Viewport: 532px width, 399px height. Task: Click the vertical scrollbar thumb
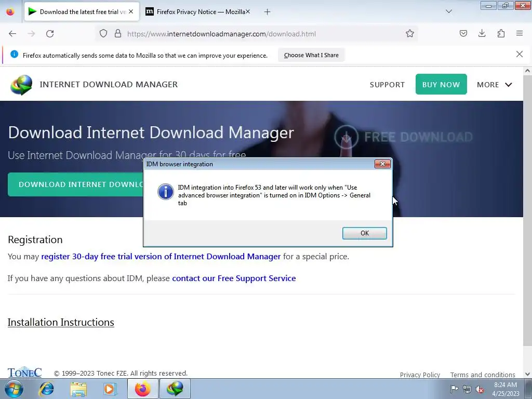click(x=527, y=210)
